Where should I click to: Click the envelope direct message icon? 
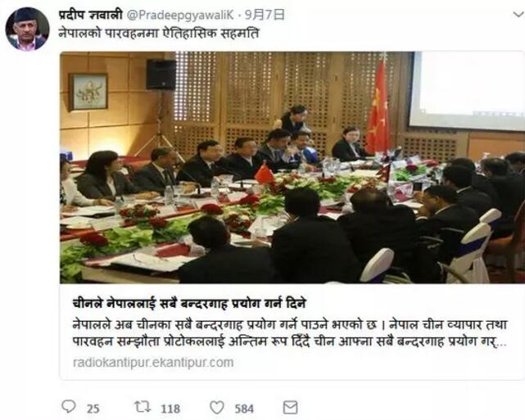290,408
